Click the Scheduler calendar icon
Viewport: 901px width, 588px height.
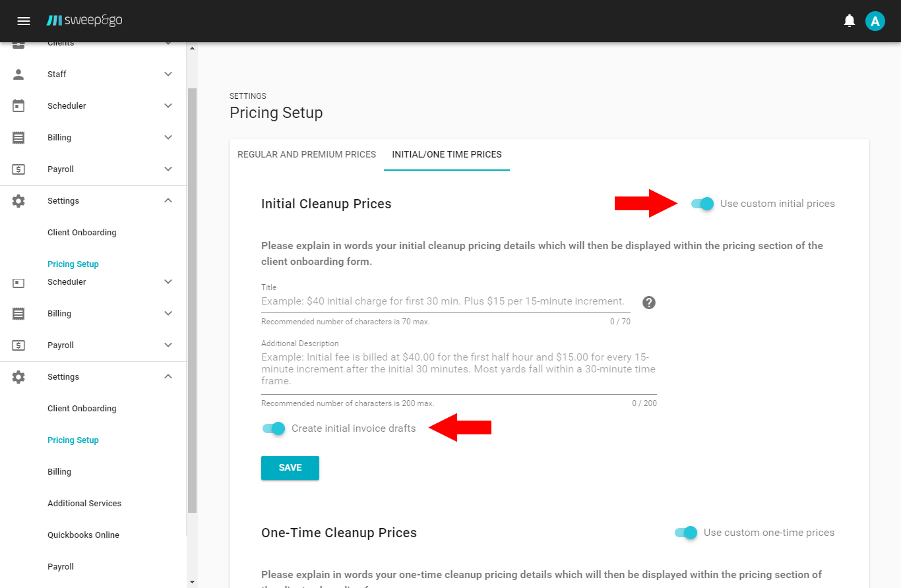pyautogui.click(x=17, y=105)
